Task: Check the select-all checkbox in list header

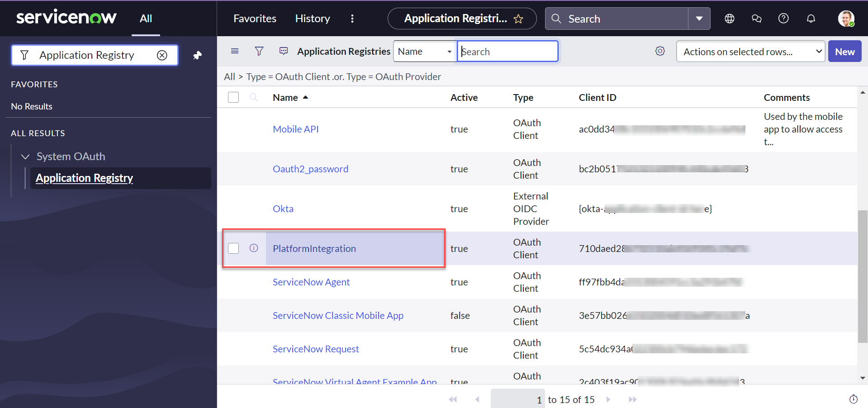Action: click(x=233, y=97)
